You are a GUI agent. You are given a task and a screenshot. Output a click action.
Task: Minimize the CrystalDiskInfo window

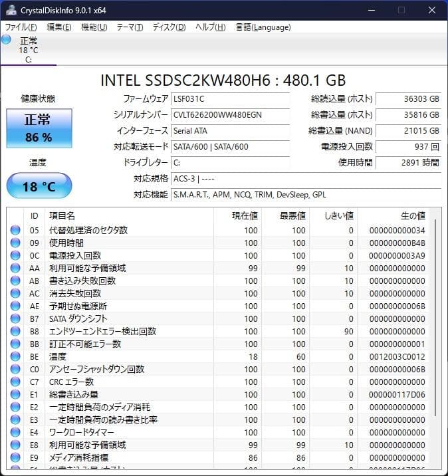tap(372, 10)
